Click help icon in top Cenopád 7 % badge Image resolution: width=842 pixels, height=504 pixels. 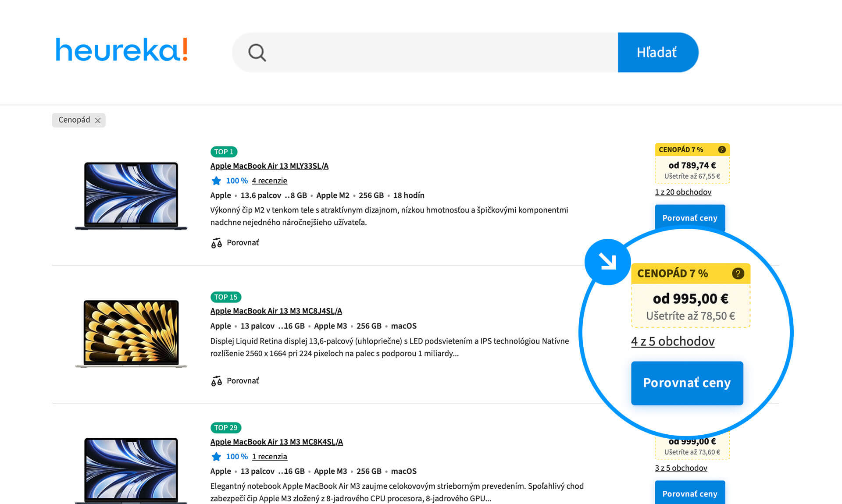click(722, 150)
